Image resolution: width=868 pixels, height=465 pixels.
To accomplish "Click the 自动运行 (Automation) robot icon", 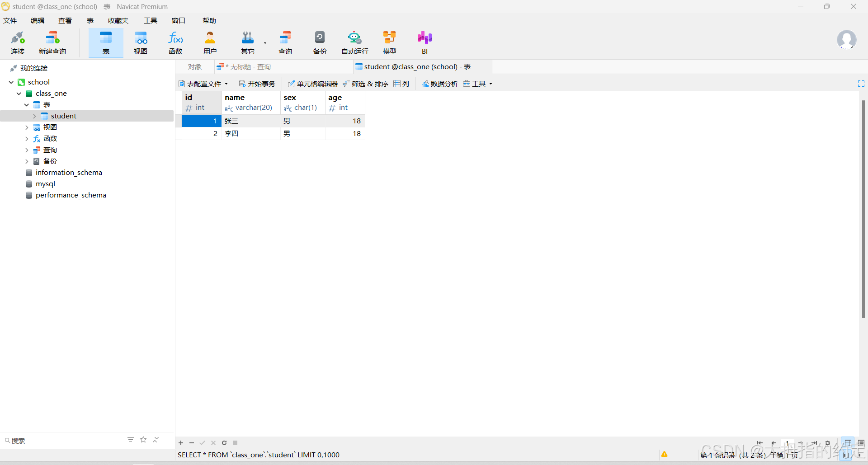I will click(354, 42).
